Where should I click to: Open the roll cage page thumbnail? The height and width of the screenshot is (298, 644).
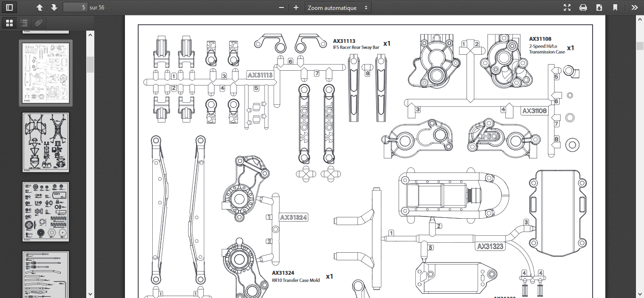point(46,142)
